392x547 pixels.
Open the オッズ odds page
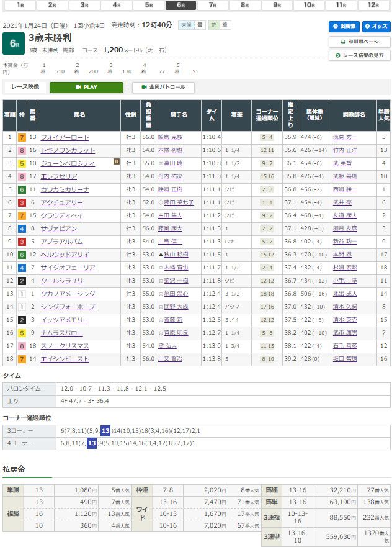pos(376,27)
